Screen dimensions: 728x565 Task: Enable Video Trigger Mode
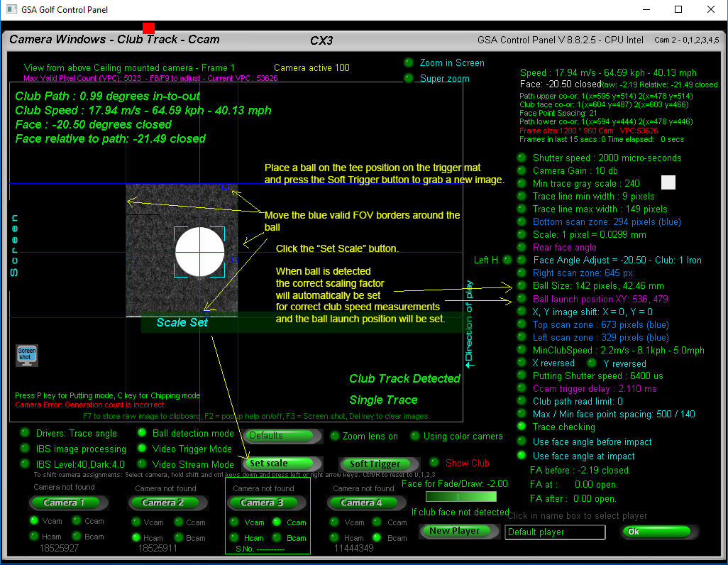pyautogui.click(x=142, y=449)
